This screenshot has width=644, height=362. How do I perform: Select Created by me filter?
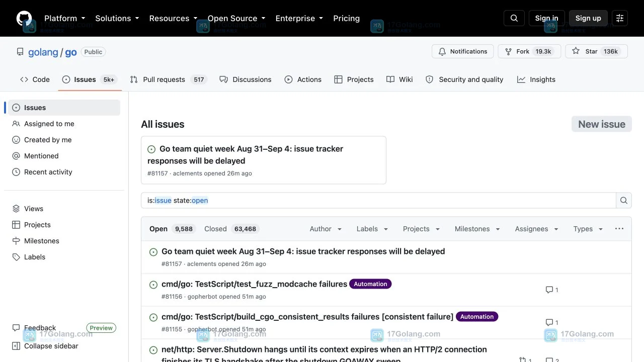coord(64,140)
